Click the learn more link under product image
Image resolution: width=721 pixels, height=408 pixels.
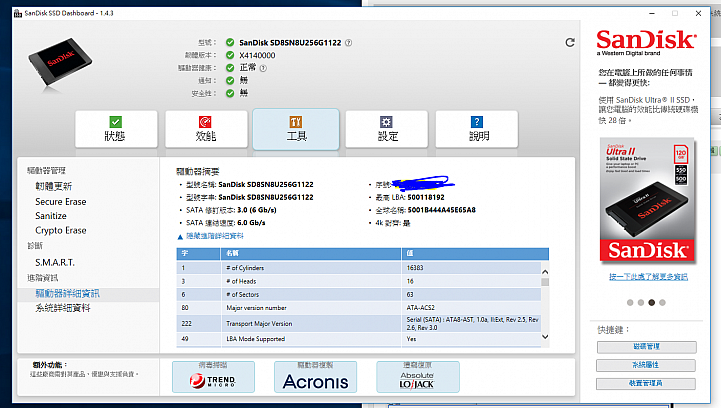coord(648,277)
